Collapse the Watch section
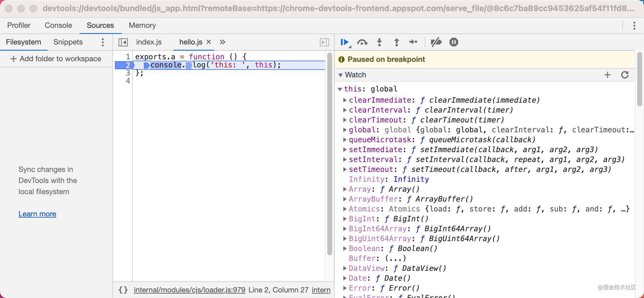The image size is (644, 298). (x=341, y=75)
